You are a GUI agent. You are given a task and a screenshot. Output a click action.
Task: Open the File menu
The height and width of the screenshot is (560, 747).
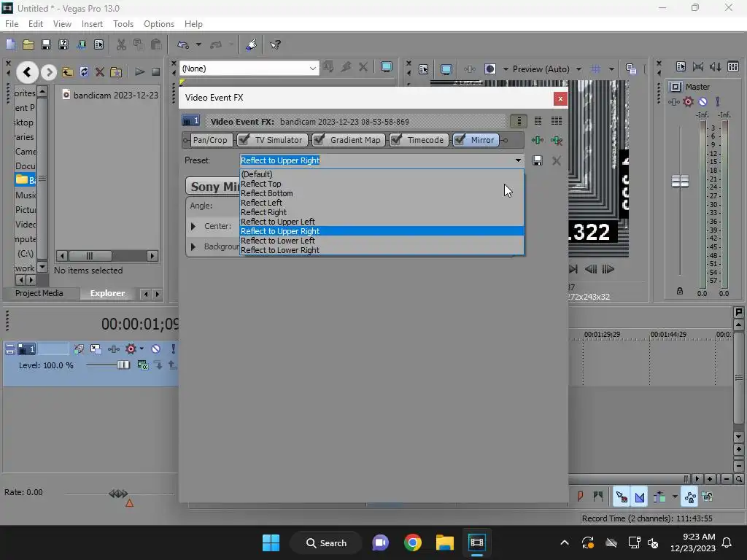click(12, 24)
